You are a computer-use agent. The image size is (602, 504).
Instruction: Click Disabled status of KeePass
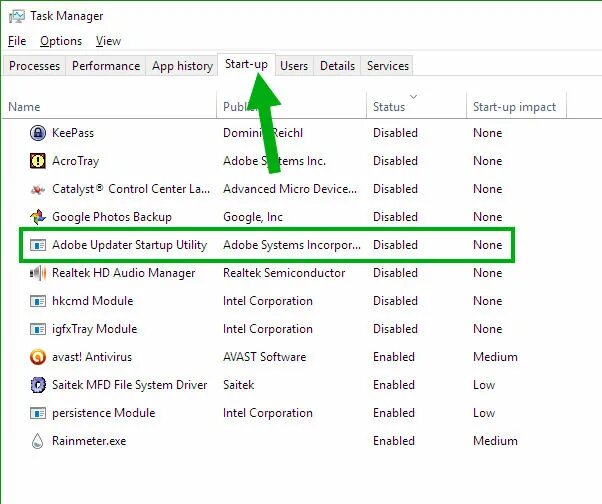click(395, 133)
